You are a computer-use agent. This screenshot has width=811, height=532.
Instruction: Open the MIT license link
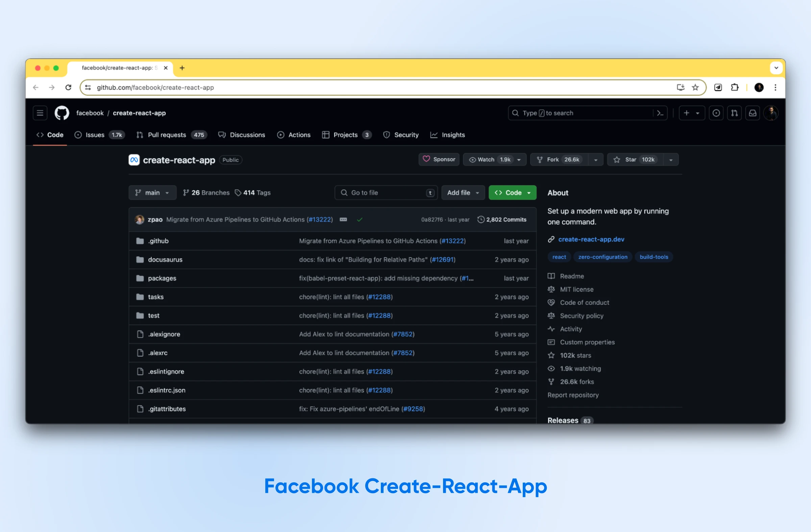(576, 289)
